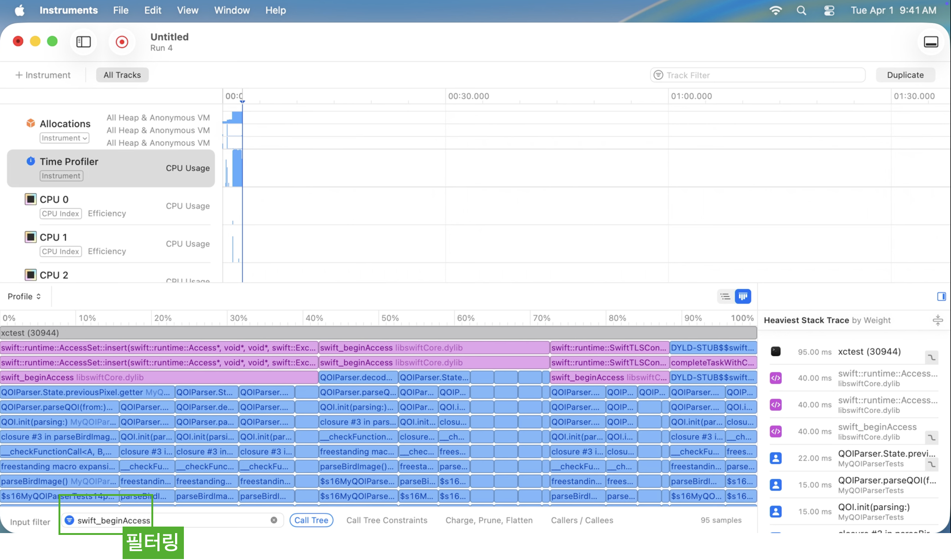This screenshot has width=951, height=560.
Task: Open the Window menu
Action: point(232,10)
